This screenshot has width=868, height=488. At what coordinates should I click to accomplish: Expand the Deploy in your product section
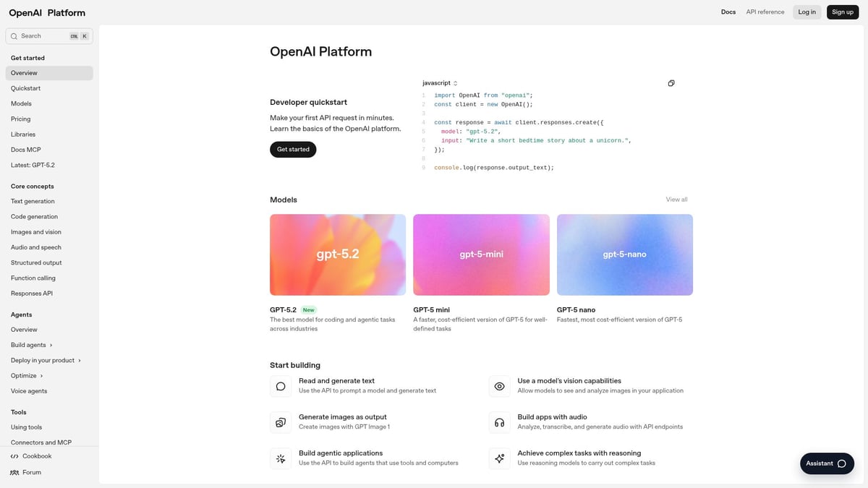pos(44,360)
